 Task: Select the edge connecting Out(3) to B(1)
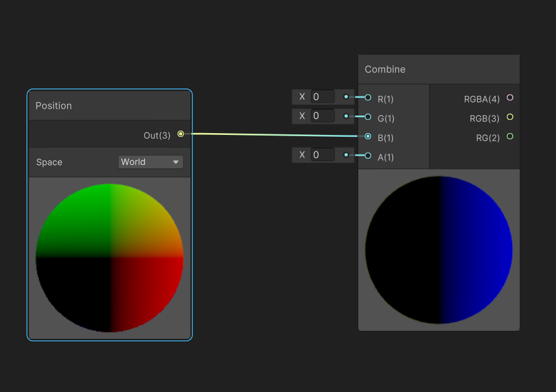coord(275,135)
